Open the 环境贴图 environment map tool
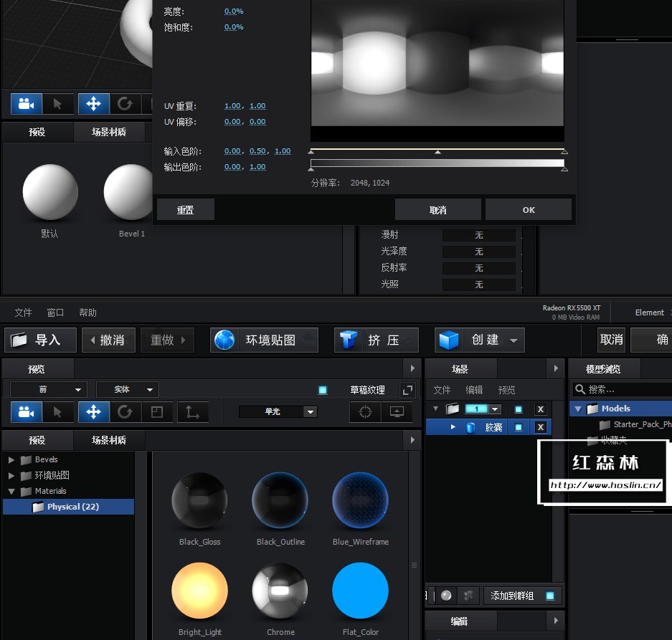 (x=264, y=340)
